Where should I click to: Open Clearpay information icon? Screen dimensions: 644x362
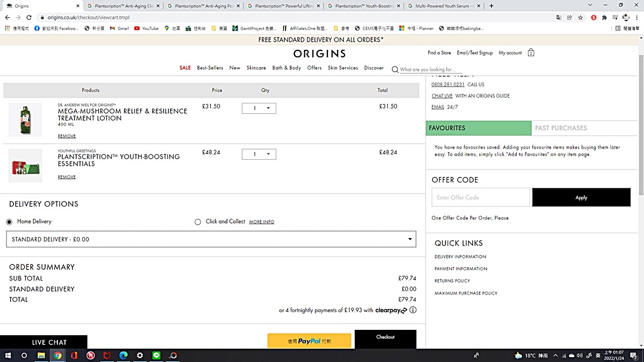pyautogui.click(x=413, y=310)
